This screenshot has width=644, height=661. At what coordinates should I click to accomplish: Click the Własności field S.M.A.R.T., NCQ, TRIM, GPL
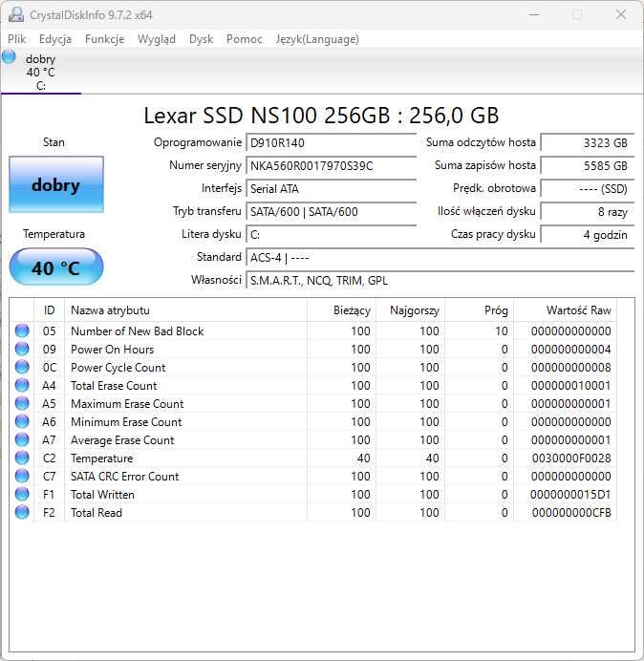440,280
